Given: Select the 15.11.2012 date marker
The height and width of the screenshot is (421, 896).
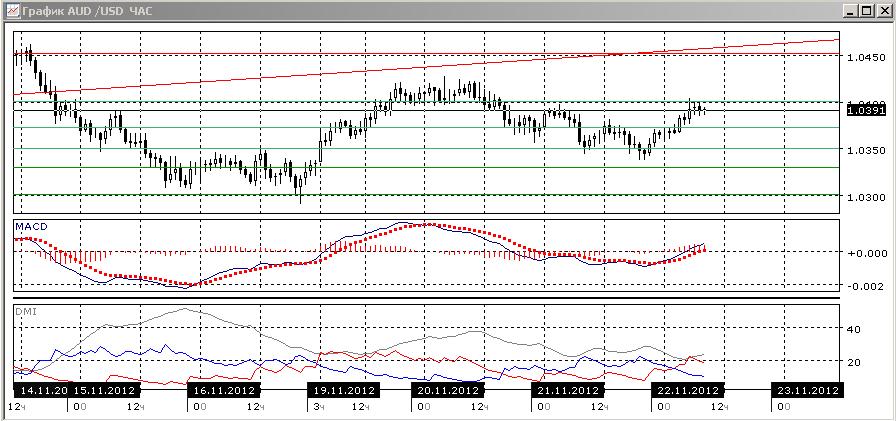Looking at the screenshot, I should 104,391.
